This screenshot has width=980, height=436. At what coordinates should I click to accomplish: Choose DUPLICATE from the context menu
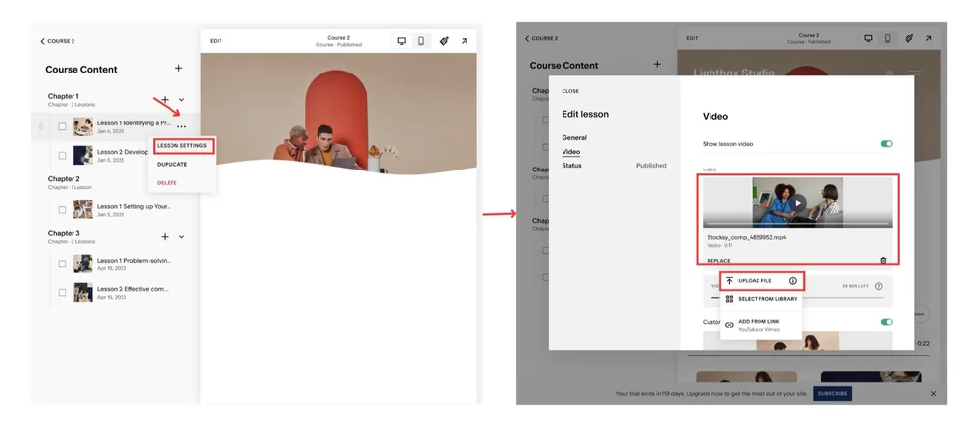[x=171, y=165]
